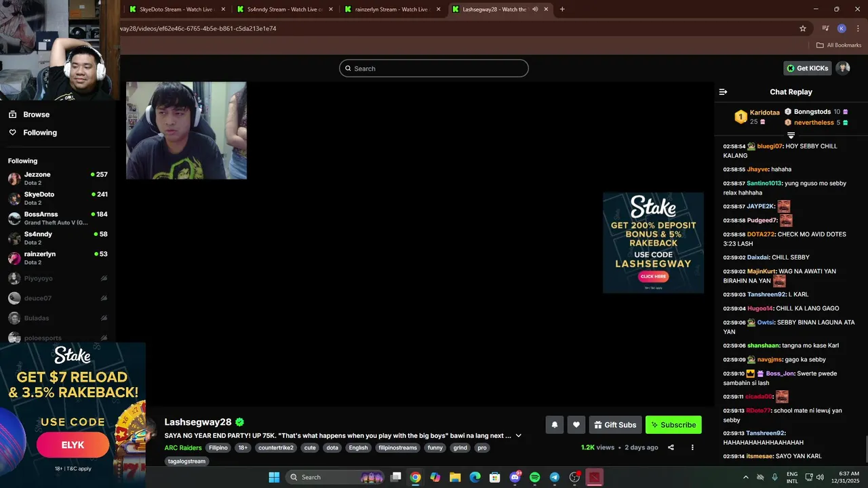Open Task View from the taskbar
Image resolution: width=868 pixels, height=488 pixels.
coord(396,477)
